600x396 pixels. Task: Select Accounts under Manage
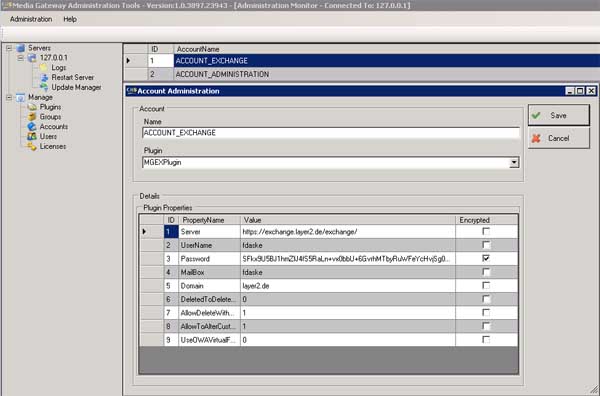tap(54, 127)
